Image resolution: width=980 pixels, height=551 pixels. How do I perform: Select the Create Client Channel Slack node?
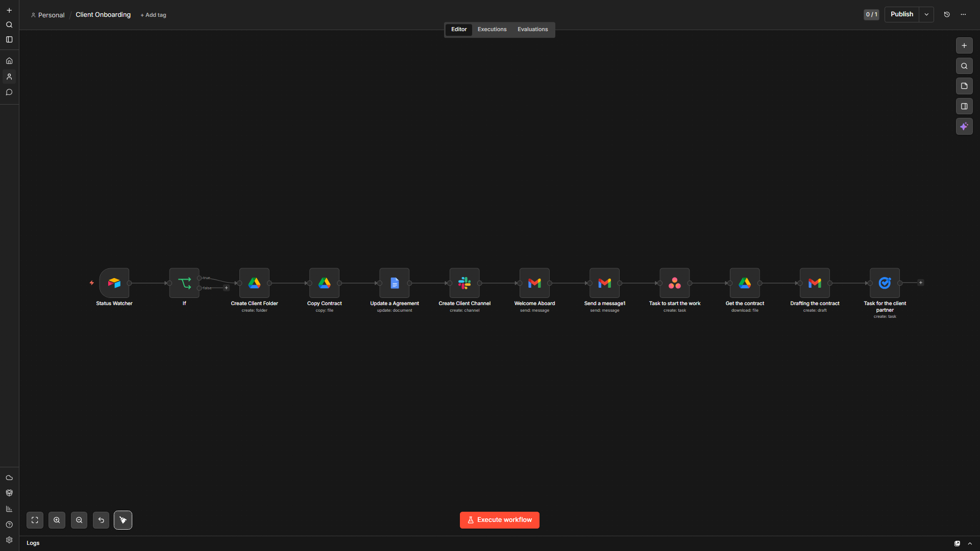point(464,283)
